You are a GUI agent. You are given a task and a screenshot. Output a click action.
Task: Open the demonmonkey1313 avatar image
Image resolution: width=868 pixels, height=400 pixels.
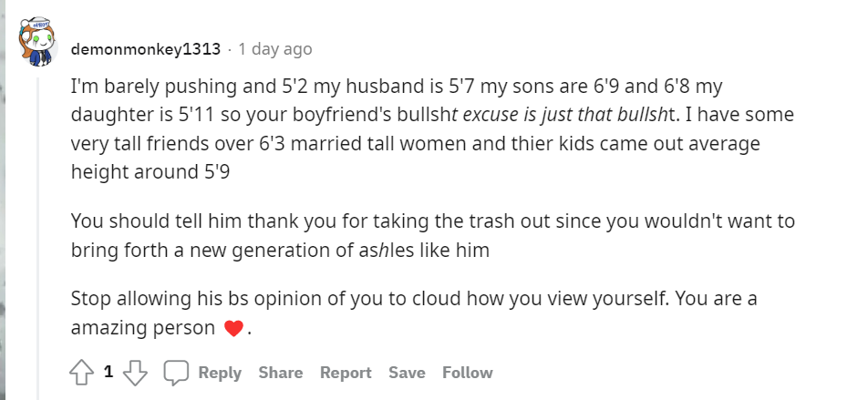[38, 42]
